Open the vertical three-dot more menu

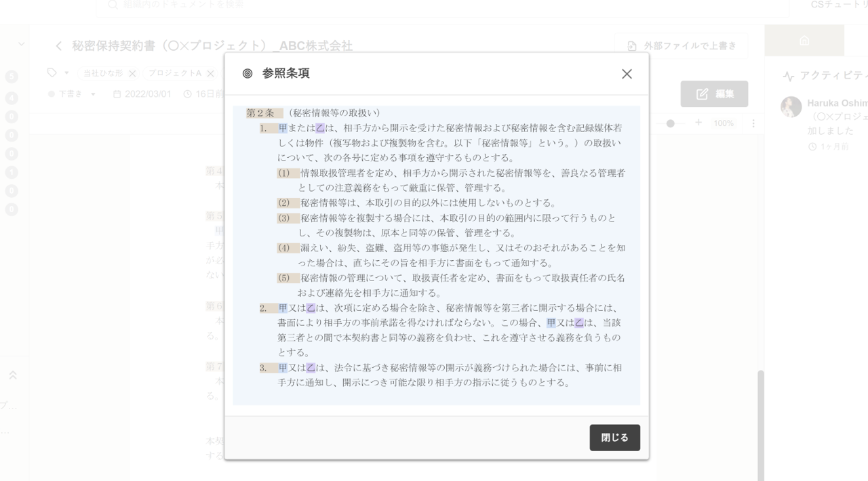(753, 123)
